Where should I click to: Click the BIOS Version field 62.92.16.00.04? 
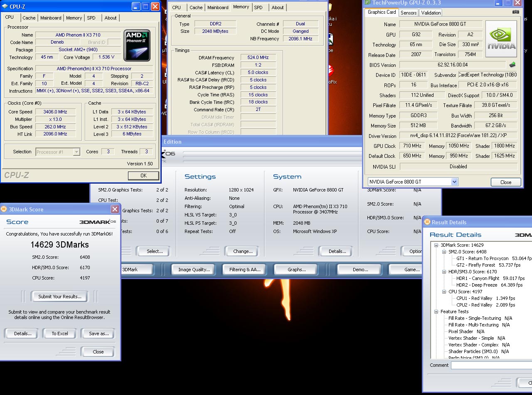453,65
